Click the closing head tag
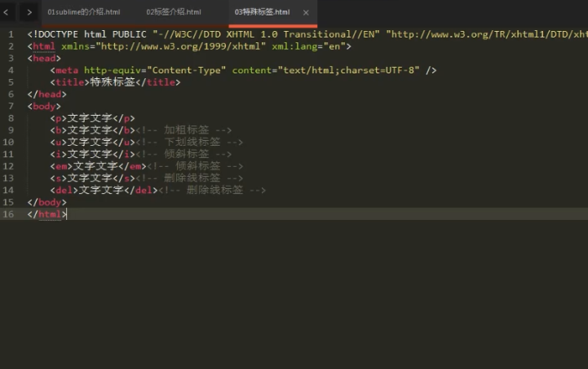 tap(46, 94)
